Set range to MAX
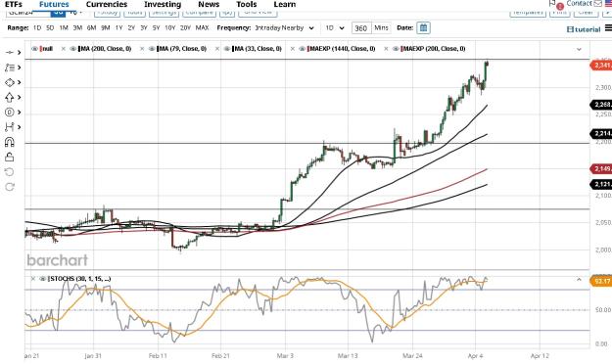This screenshot has height=364, width=612. pyautogui.click(x=202, y=27)
